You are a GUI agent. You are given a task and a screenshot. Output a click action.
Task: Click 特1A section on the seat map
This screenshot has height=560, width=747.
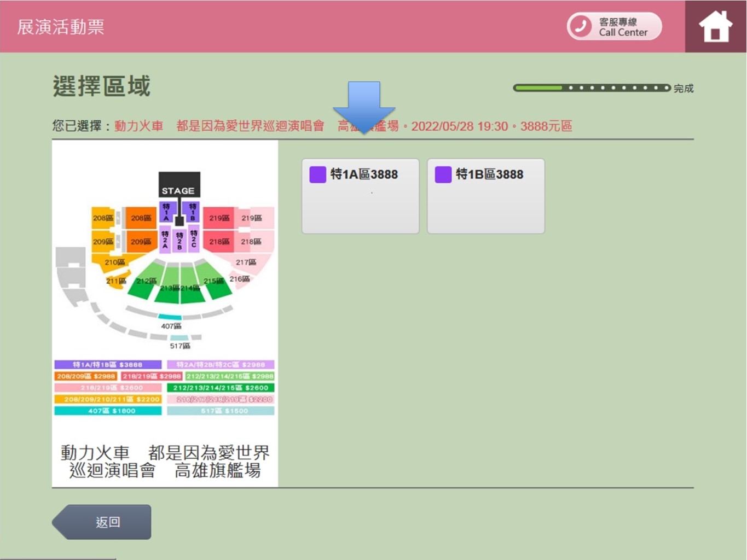pos(166,212)
